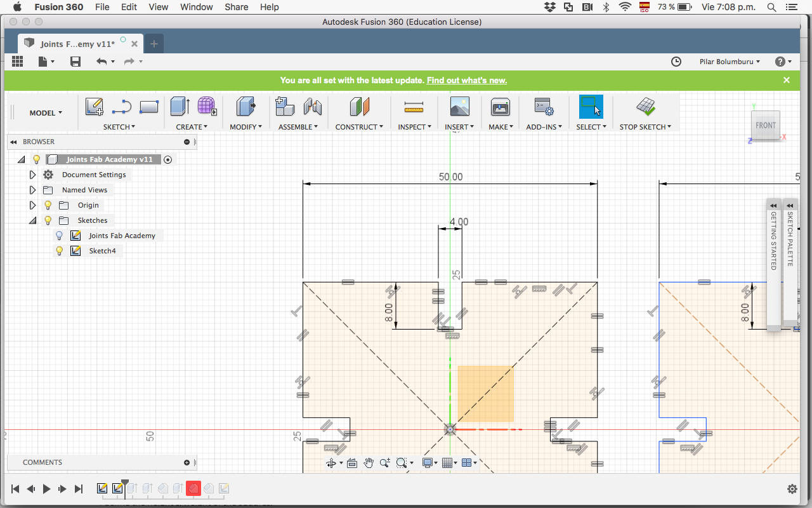
Task: Open Grid and Snaps dropdown
Action: 450,463
